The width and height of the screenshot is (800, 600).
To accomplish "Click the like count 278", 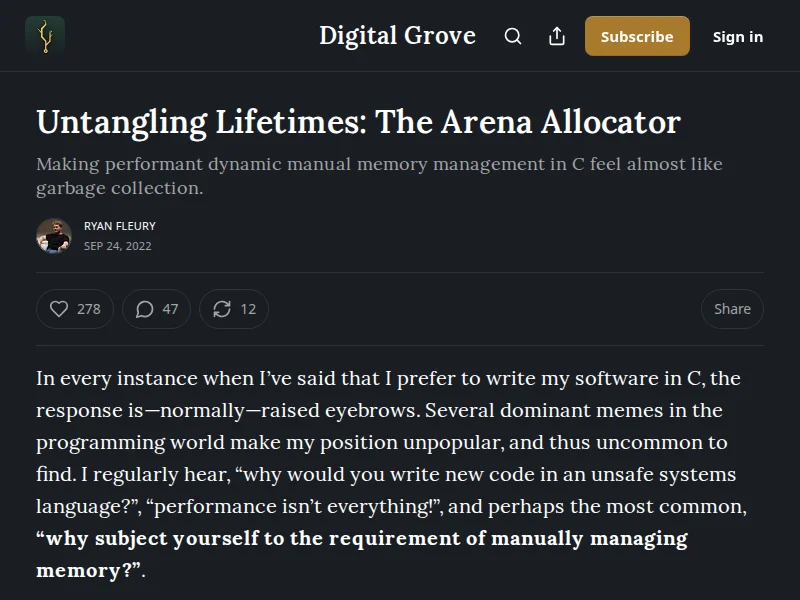I will click(x=89, y=309).
